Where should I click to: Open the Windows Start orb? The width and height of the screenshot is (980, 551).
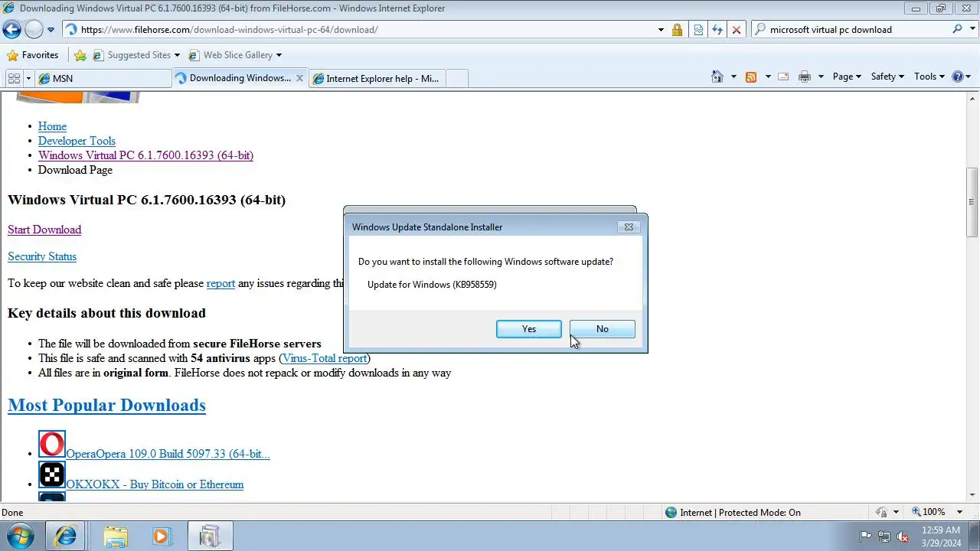click(21, 536)
